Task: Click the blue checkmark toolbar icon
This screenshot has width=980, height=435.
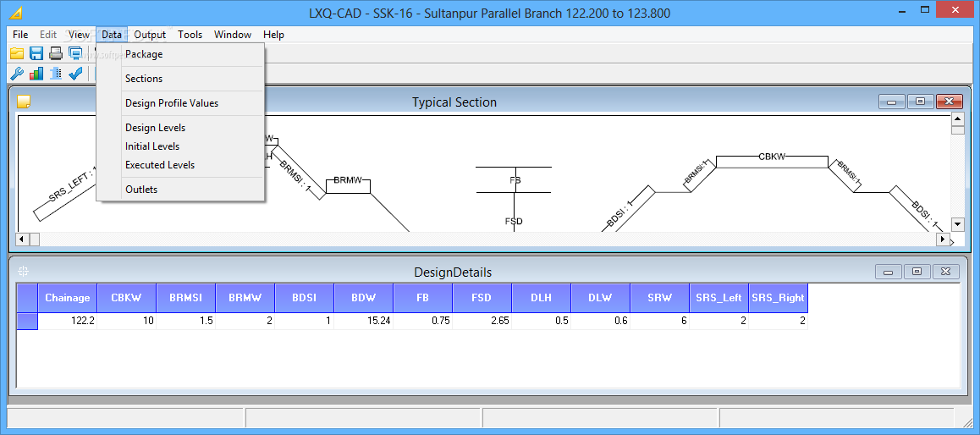Action: [75, 74]
